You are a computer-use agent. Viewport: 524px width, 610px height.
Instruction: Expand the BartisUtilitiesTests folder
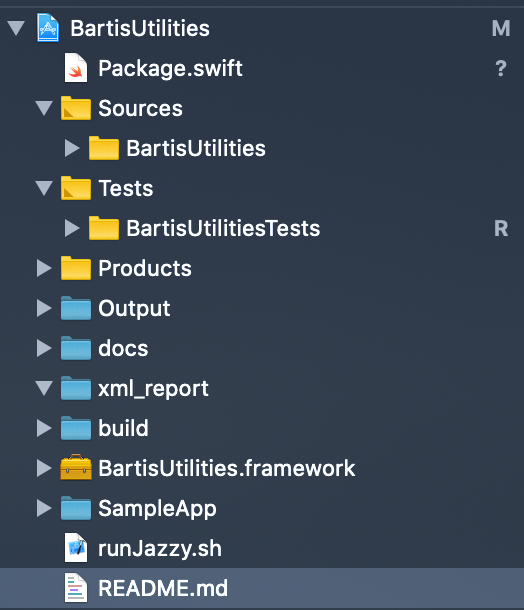pos(72,228)
